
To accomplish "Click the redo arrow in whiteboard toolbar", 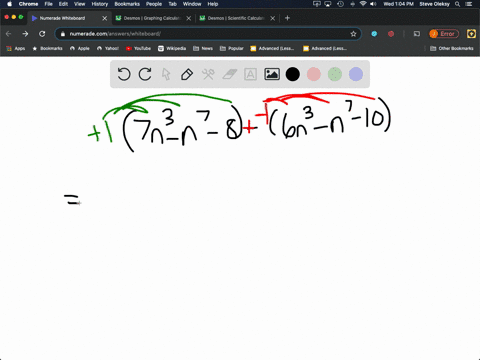I will pyautogui.click(x=145, y=74).
